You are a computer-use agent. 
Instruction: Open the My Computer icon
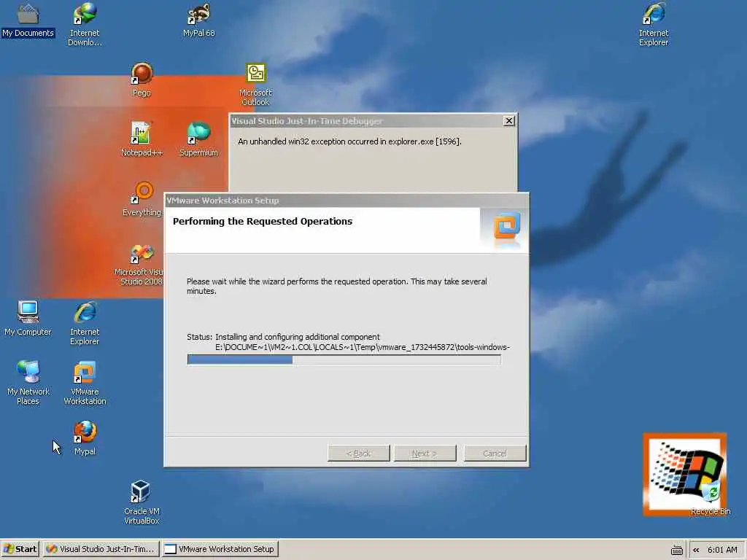(x=28, y=319)
